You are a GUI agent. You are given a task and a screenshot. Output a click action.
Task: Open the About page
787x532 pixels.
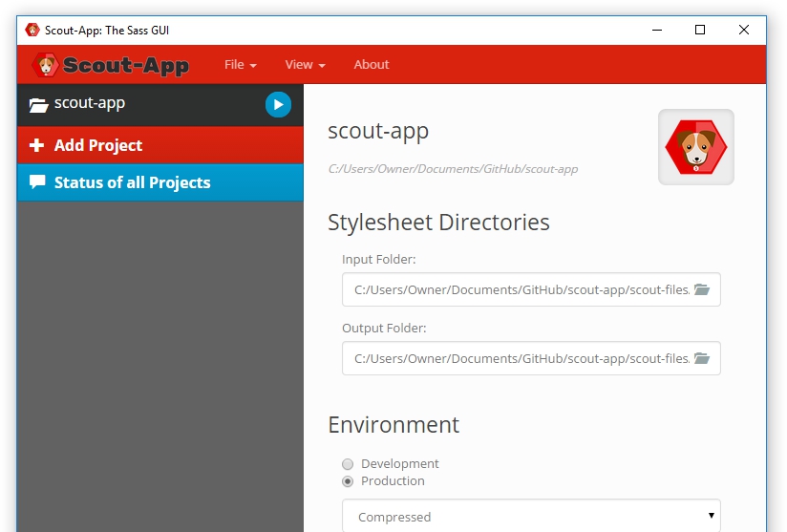(372, 65)
